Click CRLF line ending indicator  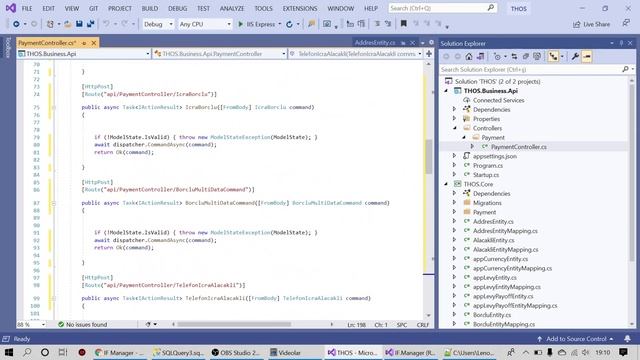click(x=422, y=325)
